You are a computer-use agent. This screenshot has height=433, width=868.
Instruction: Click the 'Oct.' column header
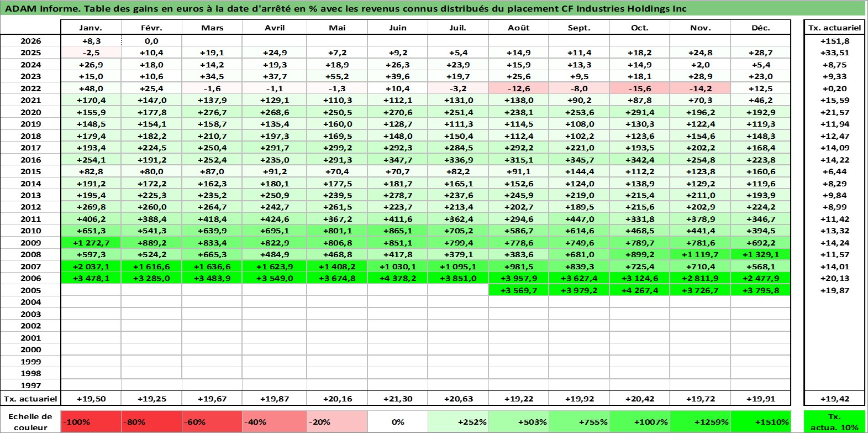[x=640, y=28]
